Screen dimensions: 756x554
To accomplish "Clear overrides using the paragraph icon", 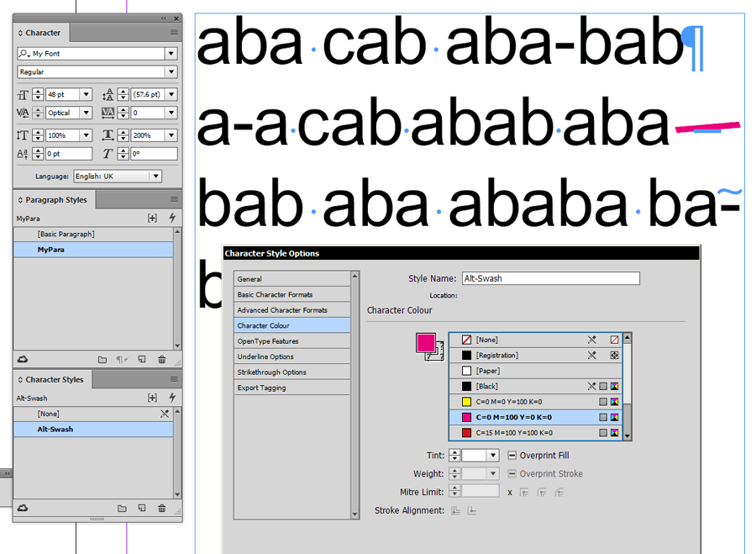I will click(x=120, y=359).
